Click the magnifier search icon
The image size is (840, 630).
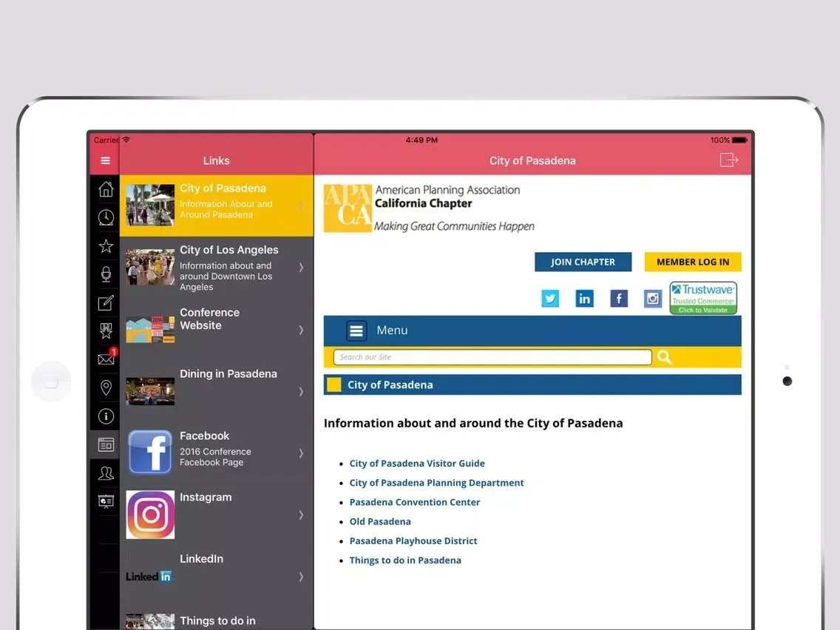664,357
